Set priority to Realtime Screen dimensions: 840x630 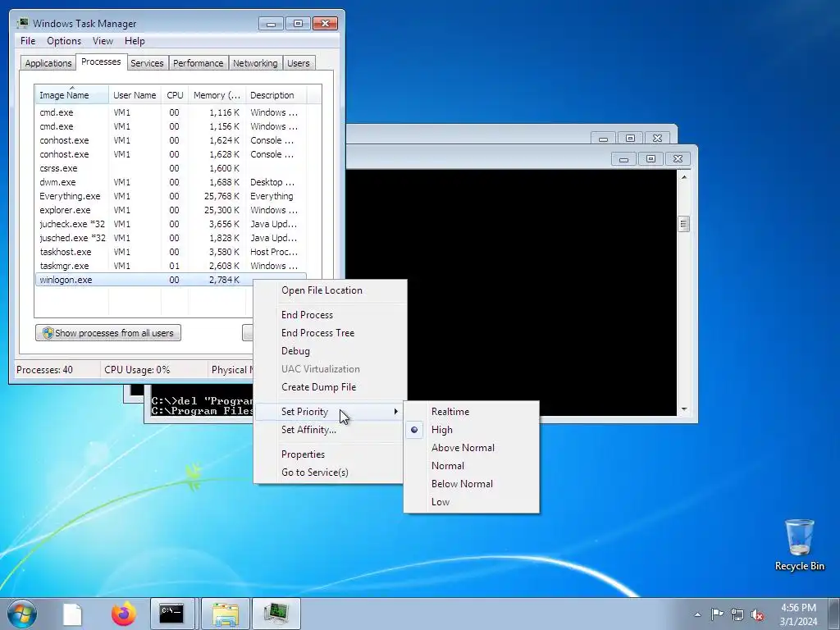472,412
